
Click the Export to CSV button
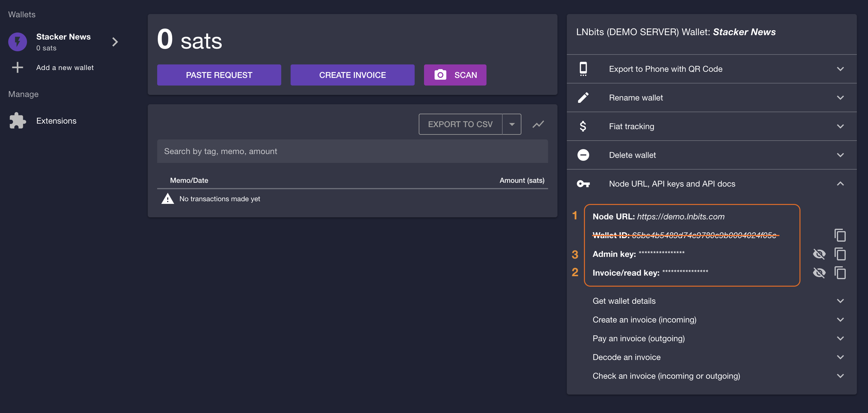click(460, 124)
